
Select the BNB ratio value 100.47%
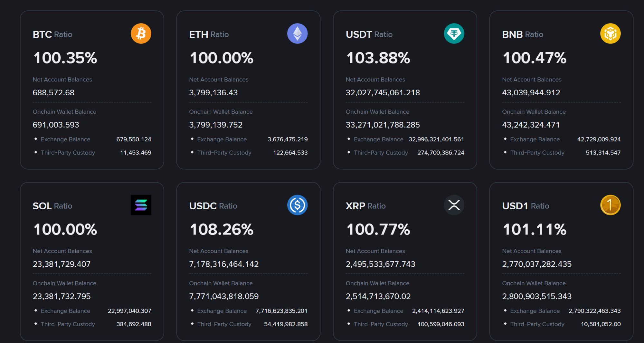pyautogui.click(x=535, y=58)
